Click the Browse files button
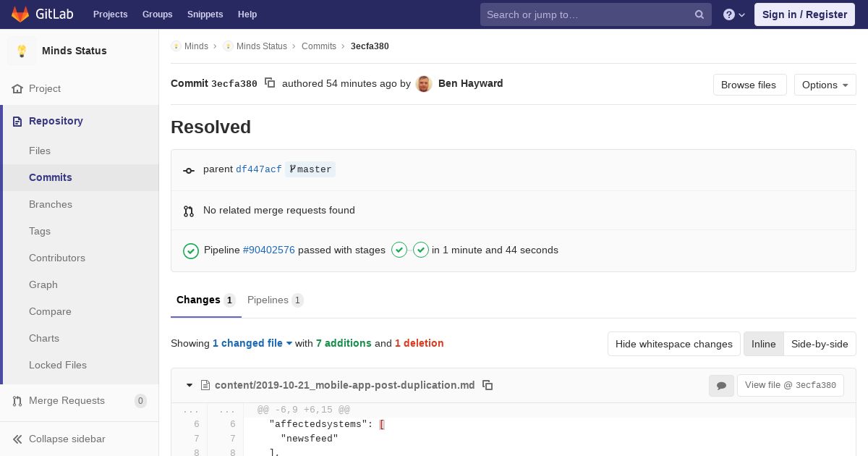Image resolution: width=868 pixels, height=456 pixels. (749, 85)
